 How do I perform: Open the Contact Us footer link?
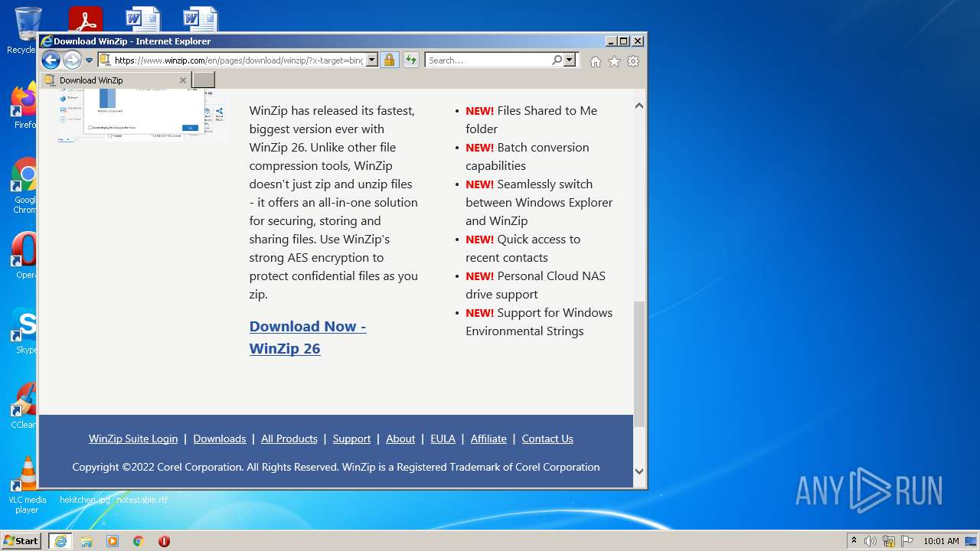547,439
